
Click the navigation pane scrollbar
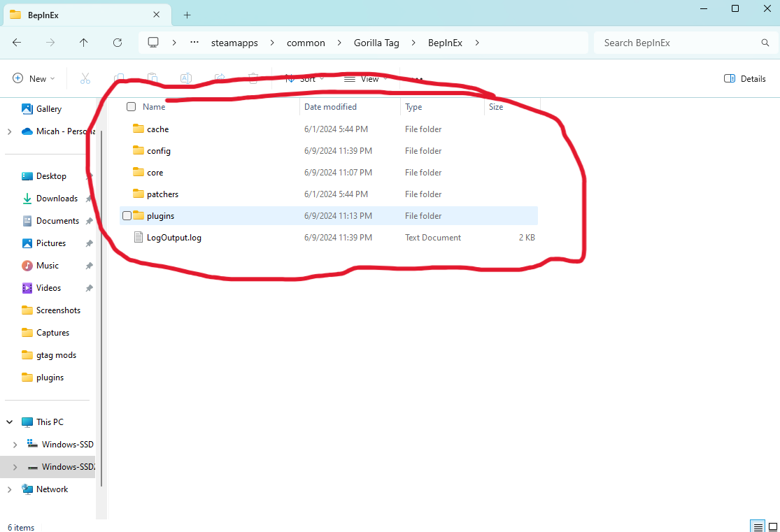coord(101,308)
